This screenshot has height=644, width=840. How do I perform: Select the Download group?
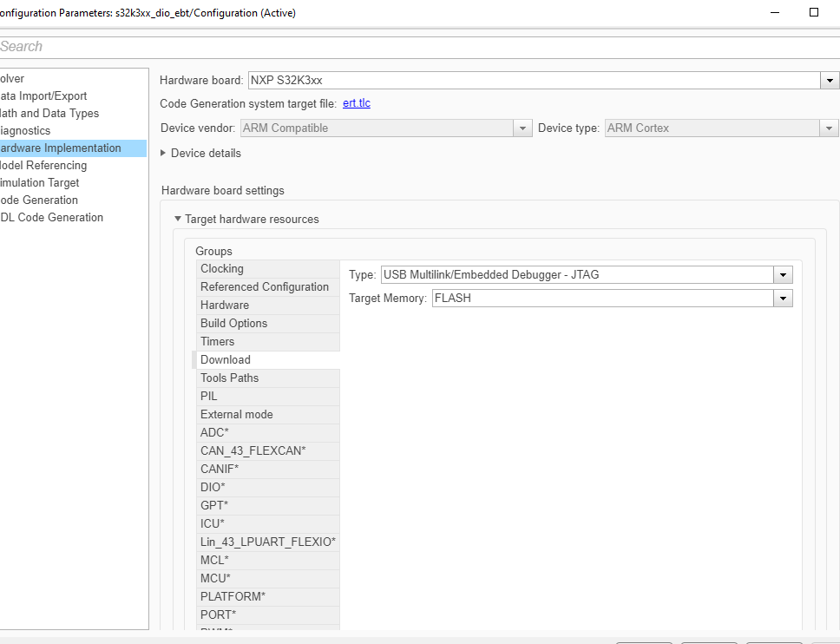click(x=225, y=359)
